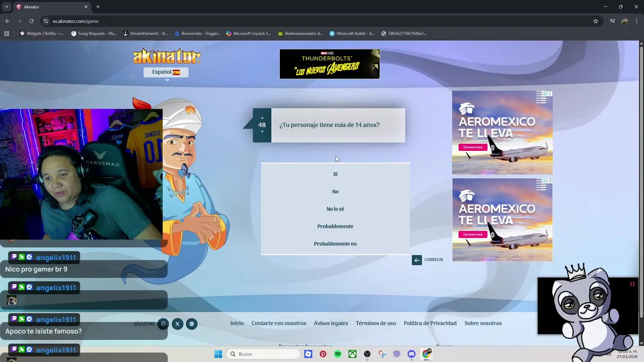
Task: Open Snipping Tool from the taskbar
Action: (382, 354)
